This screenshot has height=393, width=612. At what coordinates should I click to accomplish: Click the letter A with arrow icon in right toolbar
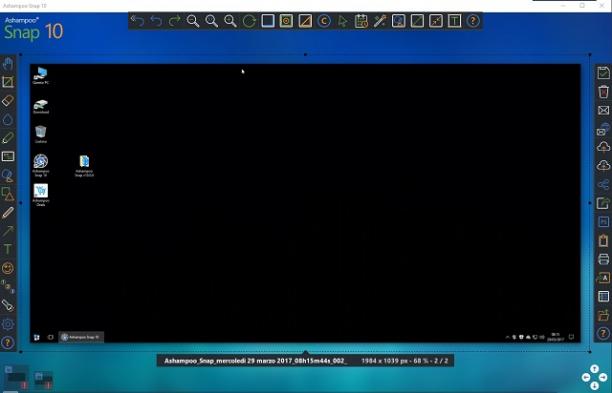tap(603, 277)
